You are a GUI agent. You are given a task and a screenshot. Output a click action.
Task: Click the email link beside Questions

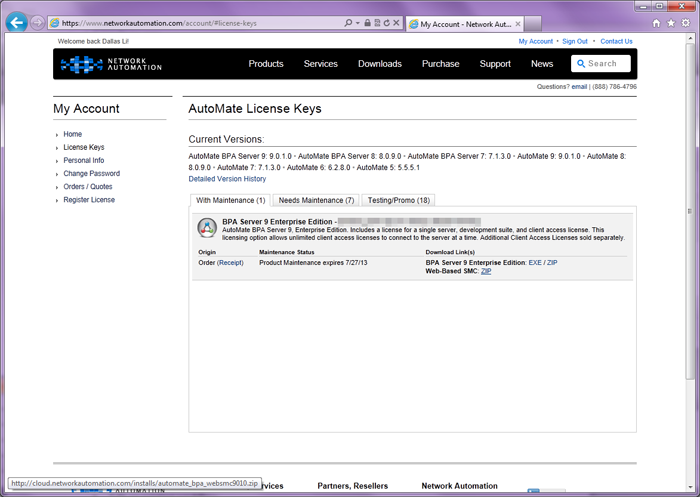[579, 87]
